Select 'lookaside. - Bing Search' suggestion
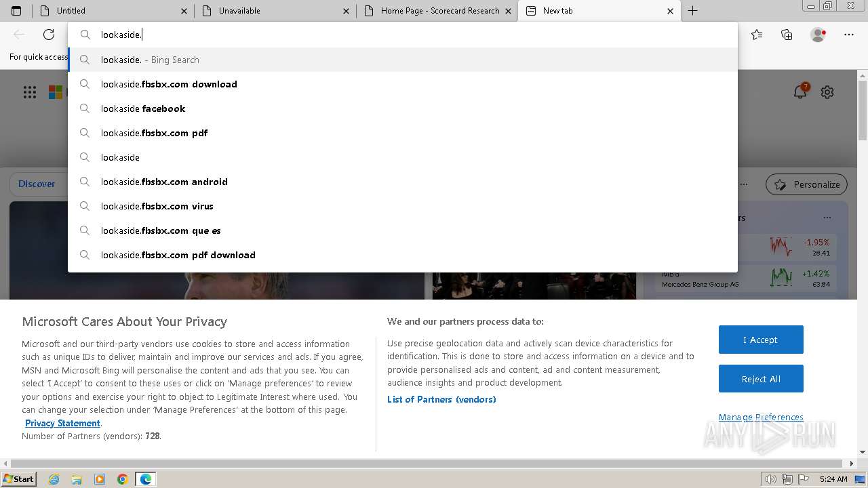Image resolution: width=868 pixels, height=488 pixels. (x=403, y=60)
